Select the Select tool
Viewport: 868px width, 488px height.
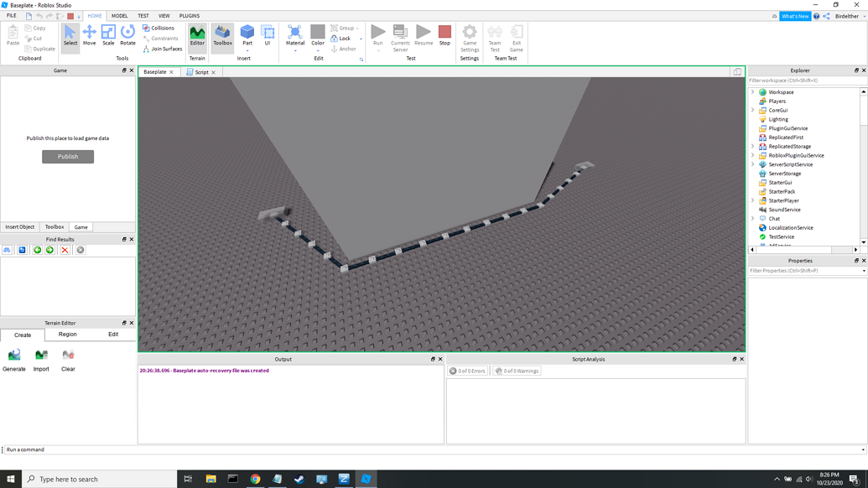pyautogui.click(x=70, y=37)
